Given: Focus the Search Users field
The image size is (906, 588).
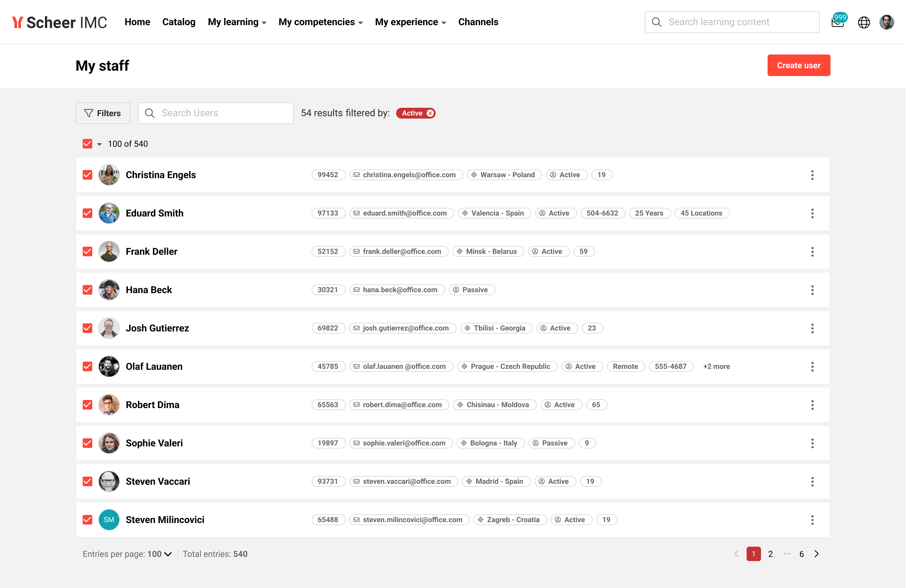Looking at the screenshot, I should click(x=215, y=113).
